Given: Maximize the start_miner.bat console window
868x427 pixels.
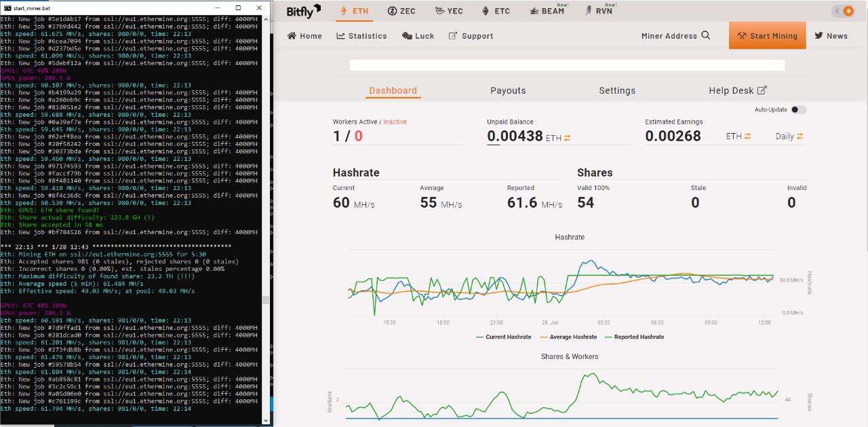Looking at the screenshot, I should coord(239,7).
